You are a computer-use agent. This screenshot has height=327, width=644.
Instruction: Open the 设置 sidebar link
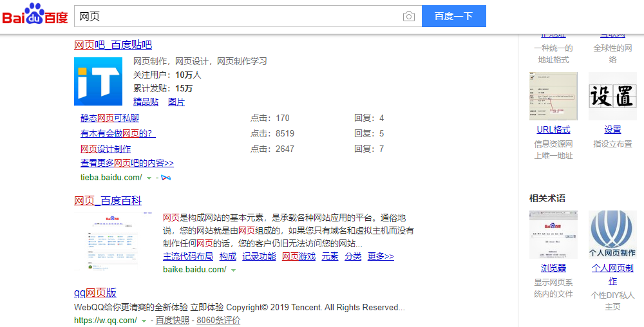click(x=612, y=129)
